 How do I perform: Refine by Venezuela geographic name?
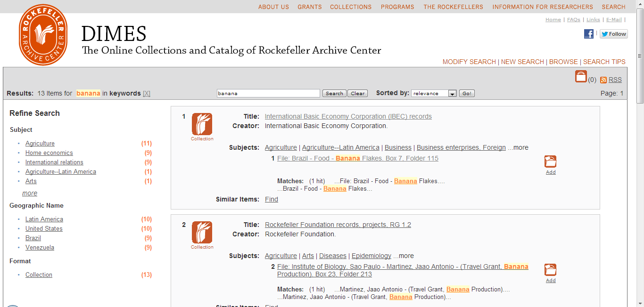(x=40, y=248)
